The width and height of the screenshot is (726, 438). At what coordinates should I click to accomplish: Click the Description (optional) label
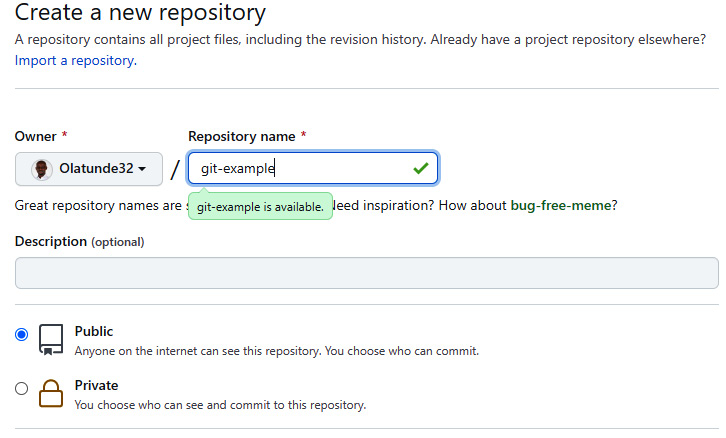pos(79,241)
